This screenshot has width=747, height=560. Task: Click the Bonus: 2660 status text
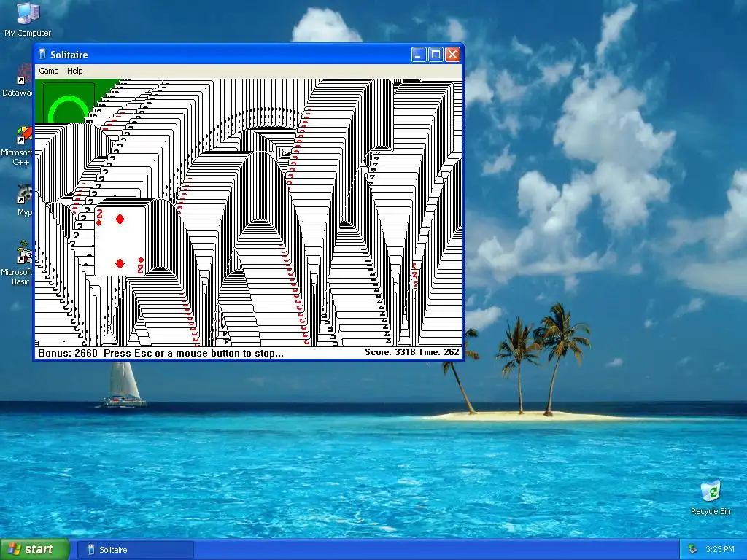68,354
